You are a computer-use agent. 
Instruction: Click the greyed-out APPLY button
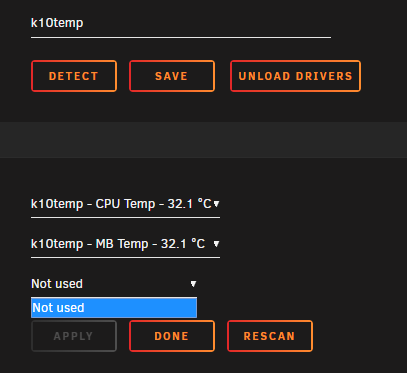pyautogui.click(x=74, y=336)
